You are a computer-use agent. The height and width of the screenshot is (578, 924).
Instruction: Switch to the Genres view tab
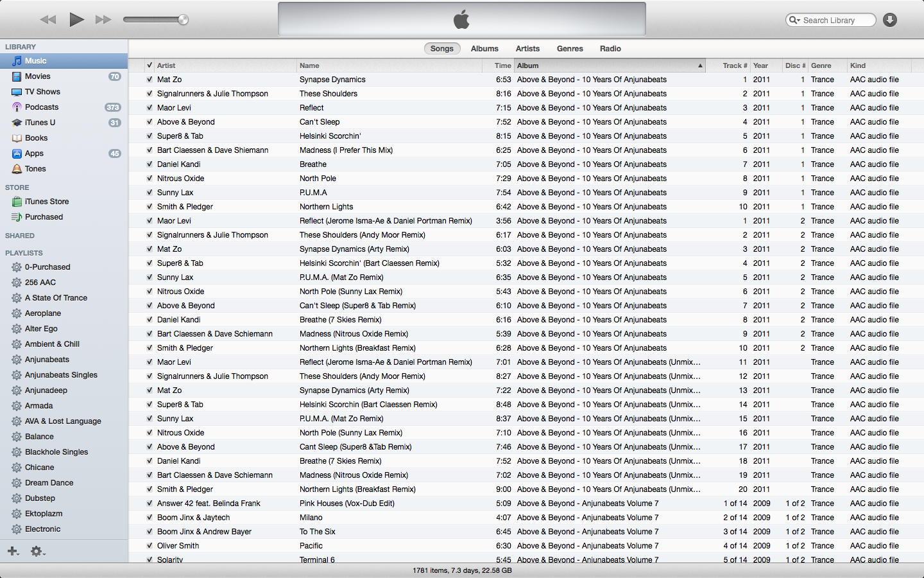pos(570,49)
